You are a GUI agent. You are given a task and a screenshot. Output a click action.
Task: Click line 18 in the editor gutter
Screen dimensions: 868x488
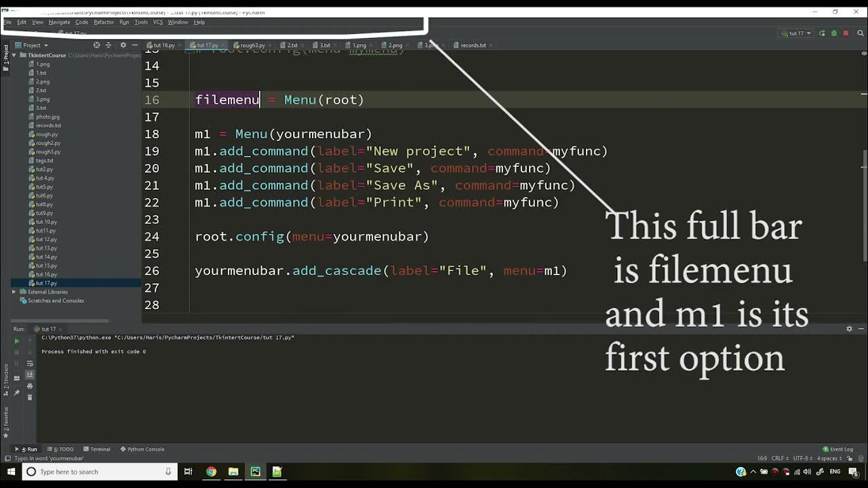pos(152,134)
